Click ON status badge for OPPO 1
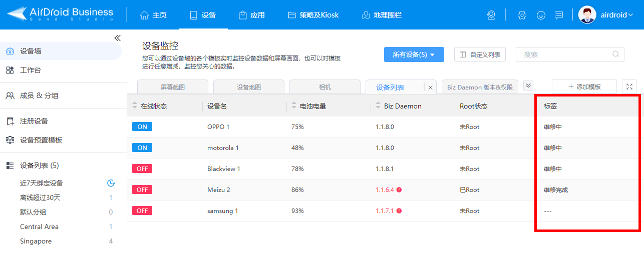The image size is (644, 273). (x=142, y=127)
